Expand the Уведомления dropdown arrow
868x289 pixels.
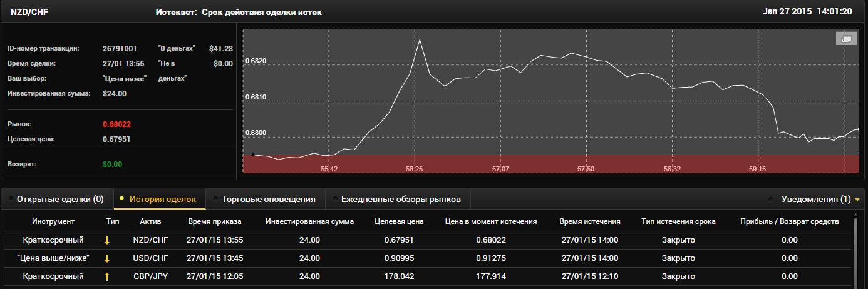click(x=857, y=200)
